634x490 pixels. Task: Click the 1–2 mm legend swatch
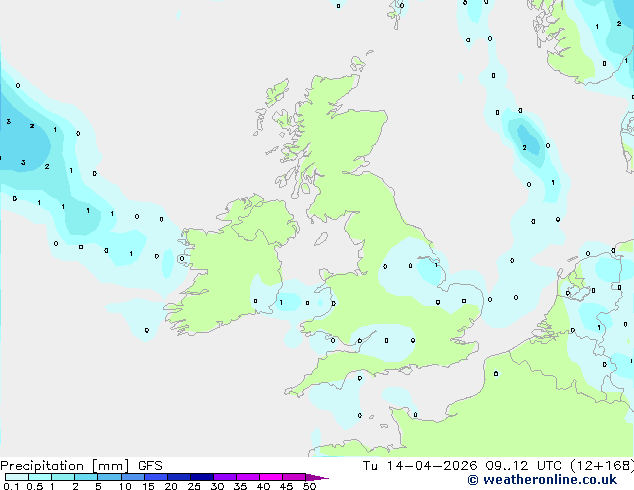[63, 477]
